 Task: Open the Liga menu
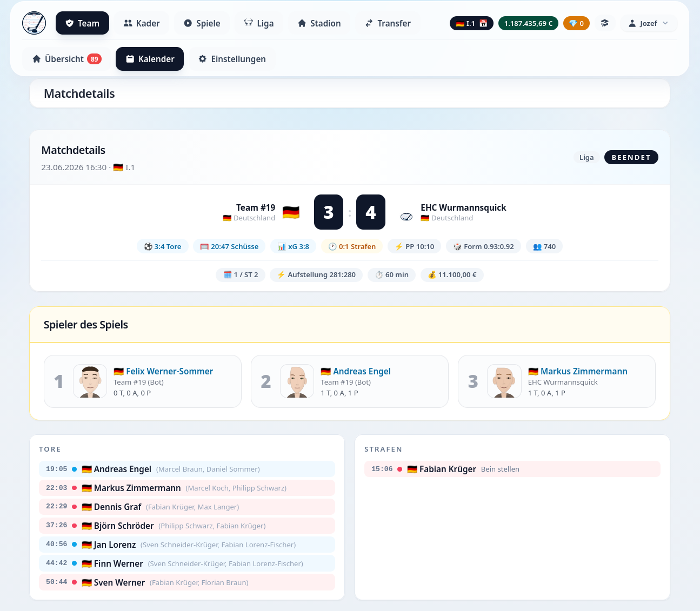[259, 23]
